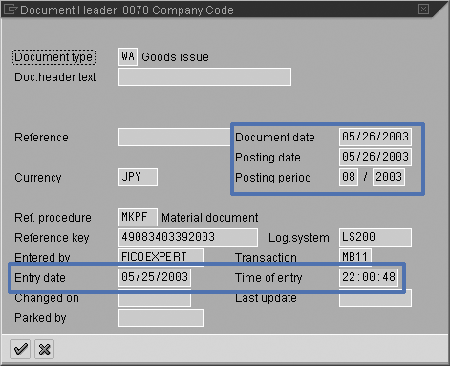The height and width of the screenshot is (366, 450).
Task: Select the empty Parked by field
Action: tap(161, 318)
